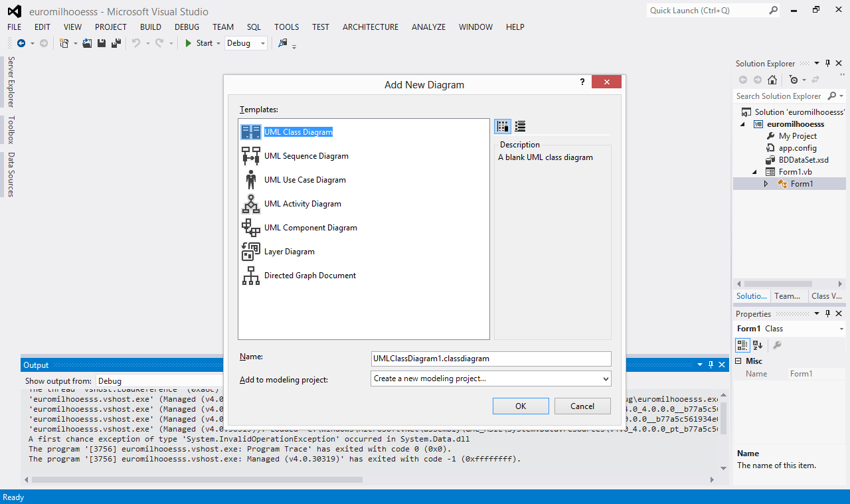The height and width of the screenshot is (504, 850).
Task: Collapse the Form1.vb tree node
Action: [755, 172]
